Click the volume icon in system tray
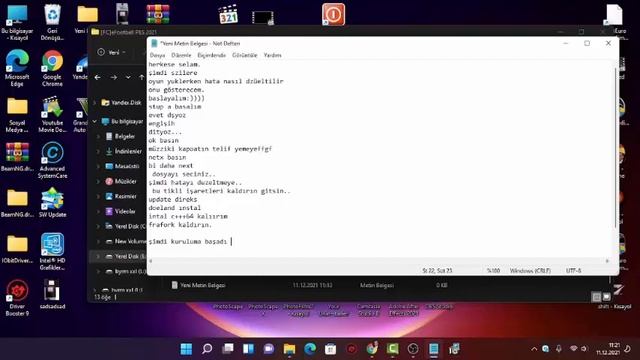This screenshot has height=360, width=640. click(x=584, y=349)
